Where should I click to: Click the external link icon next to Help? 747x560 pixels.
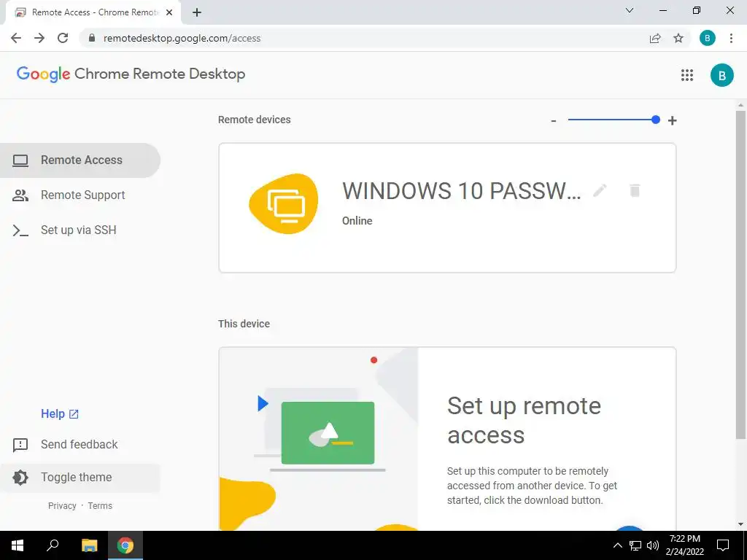[x=74, y=414]
